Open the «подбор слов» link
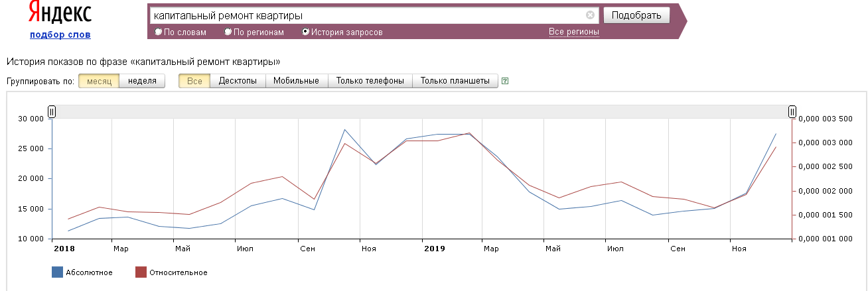Viewport: 868px width, 291px height. (x=60, y=35)
